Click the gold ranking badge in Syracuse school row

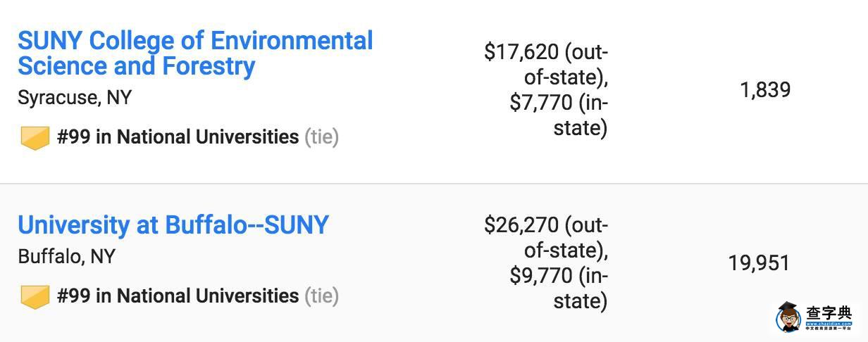click(x=35, y=138)
